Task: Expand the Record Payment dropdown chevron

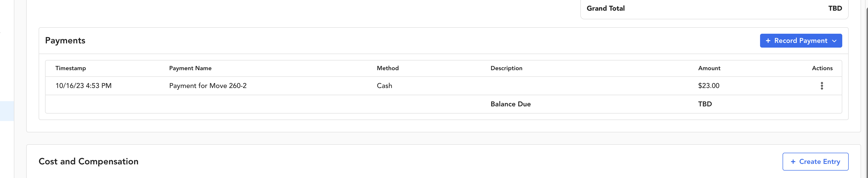Action: 834,41
